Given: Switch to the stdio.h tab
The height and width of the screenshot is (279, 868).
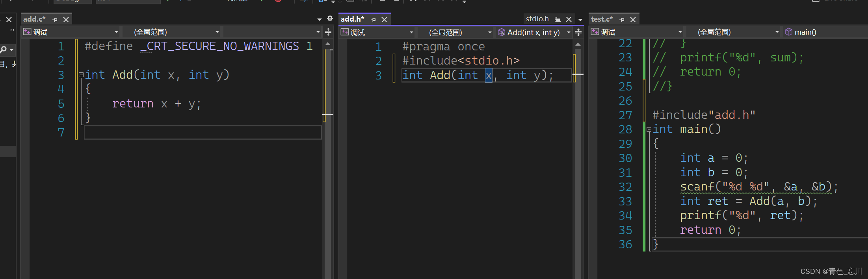Looking at the screenshot, I should pos(537,19).
